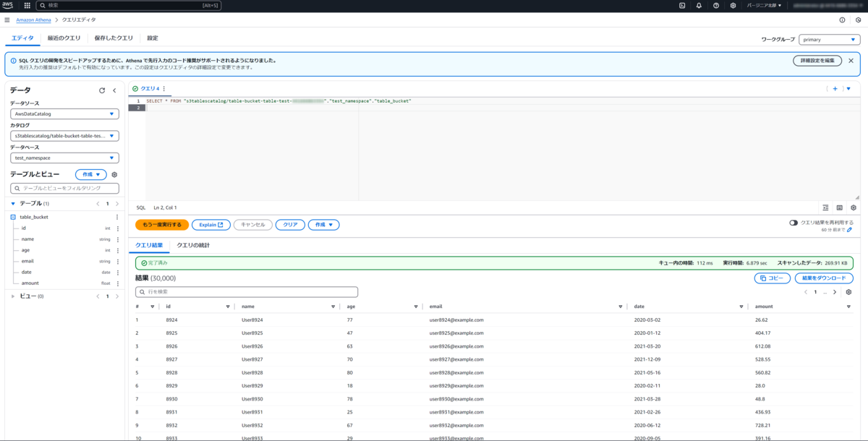Click the コピー results button

772,278
